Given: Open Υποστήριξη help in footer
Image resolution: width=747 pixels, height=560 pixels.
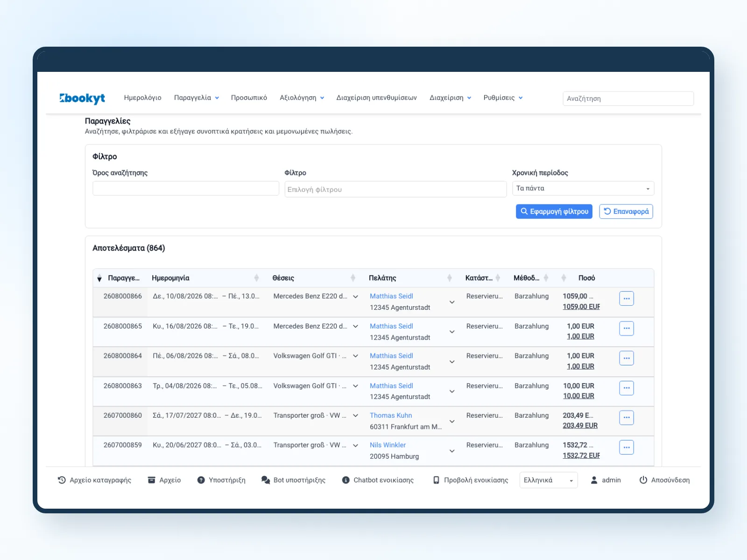Looking at the screenshot, I should coord(221,480).
